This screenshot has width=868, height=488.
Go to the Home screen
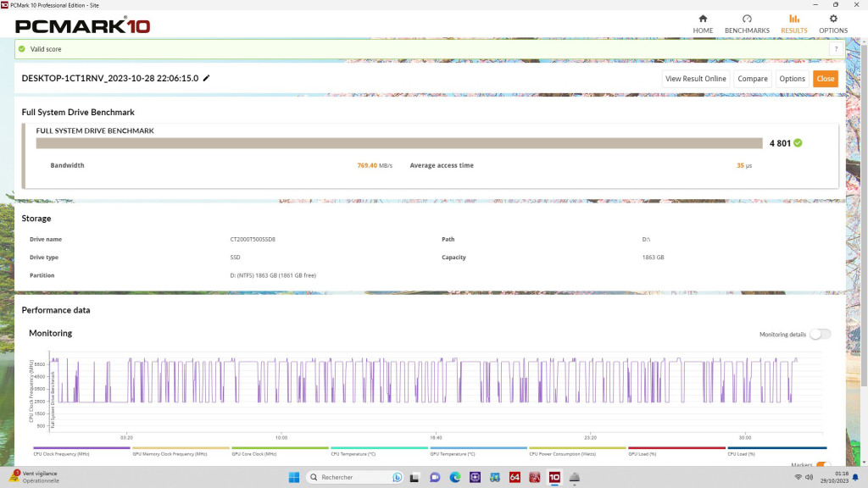(x=703, y=24)
